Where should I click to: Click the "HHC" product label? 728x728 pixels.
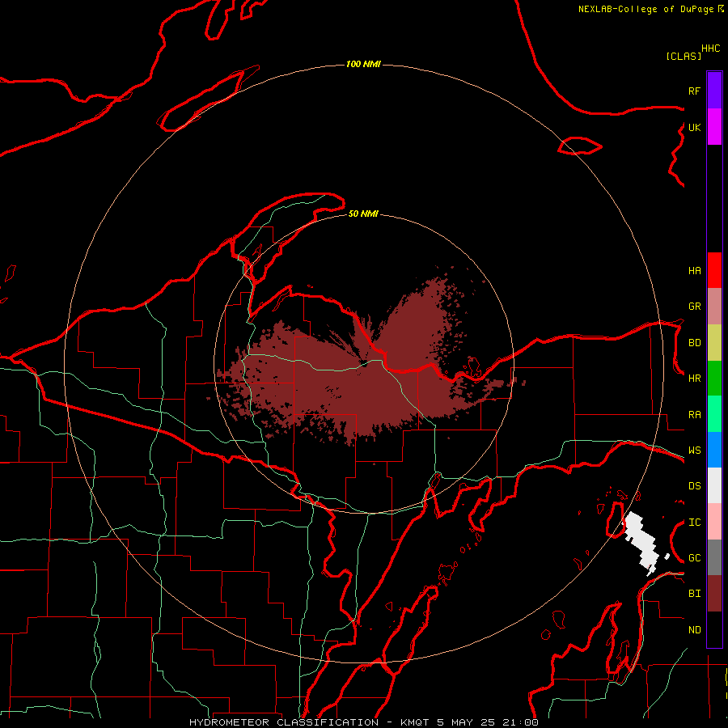click(x=710, y=49)
